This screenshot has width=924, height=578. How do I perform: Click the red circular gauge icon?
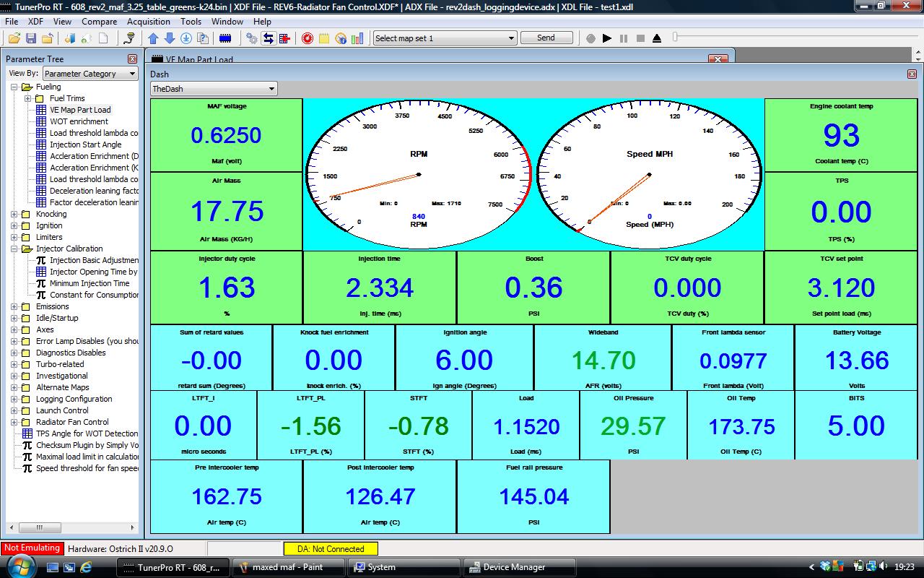(308, 38)
